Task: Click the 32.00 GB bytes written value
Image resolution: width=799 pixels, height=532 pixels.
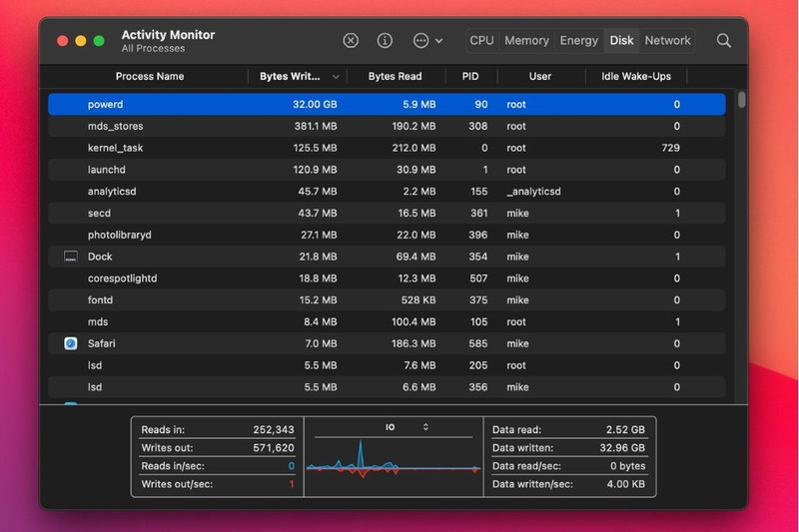Action: click(x=315, y=105)
